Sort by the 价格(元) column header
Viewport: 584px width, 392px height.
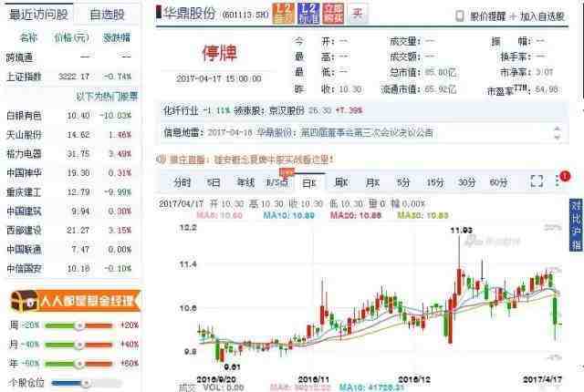pos(71,37)
